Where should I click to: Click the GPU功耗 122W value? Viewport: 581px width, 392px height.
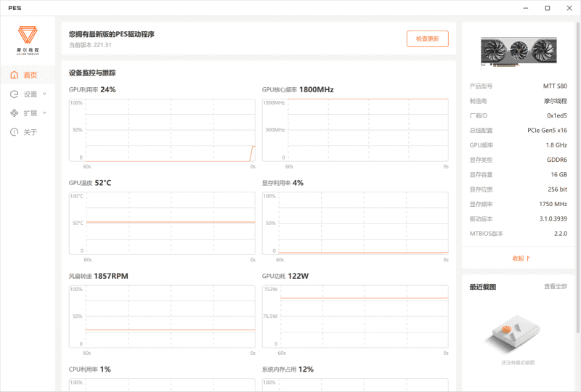click(x=298, y=276)
